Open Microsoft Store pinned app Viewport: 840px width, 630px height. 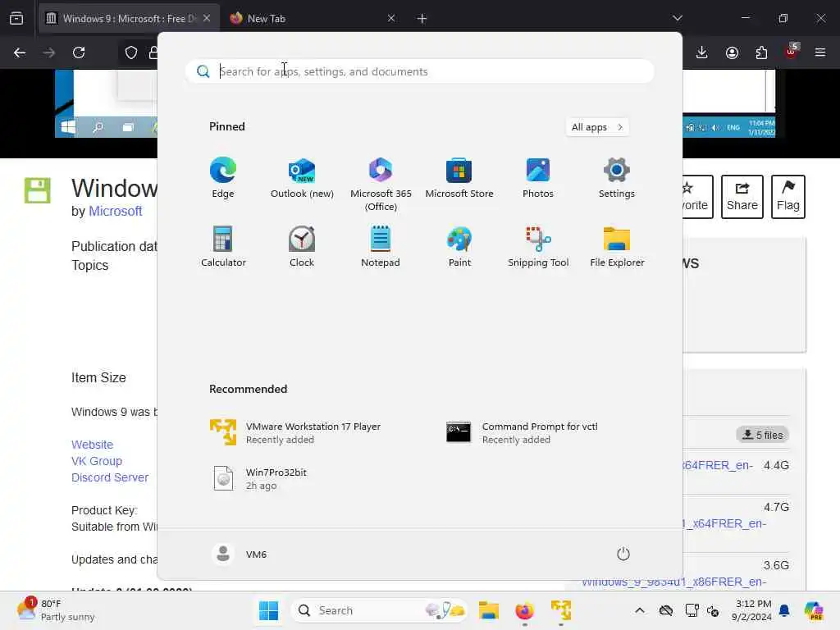(x=459, y=178)
